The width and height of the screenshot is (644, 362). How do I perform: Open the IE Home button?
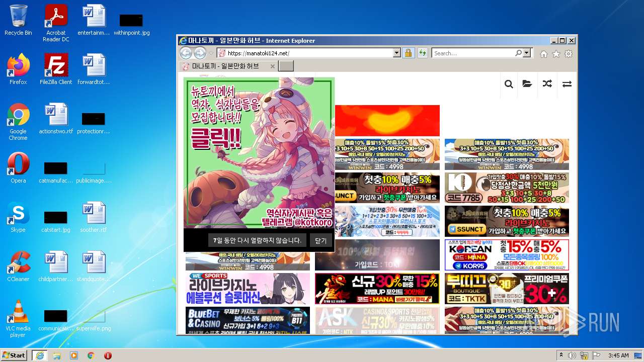tap(544, 54)
